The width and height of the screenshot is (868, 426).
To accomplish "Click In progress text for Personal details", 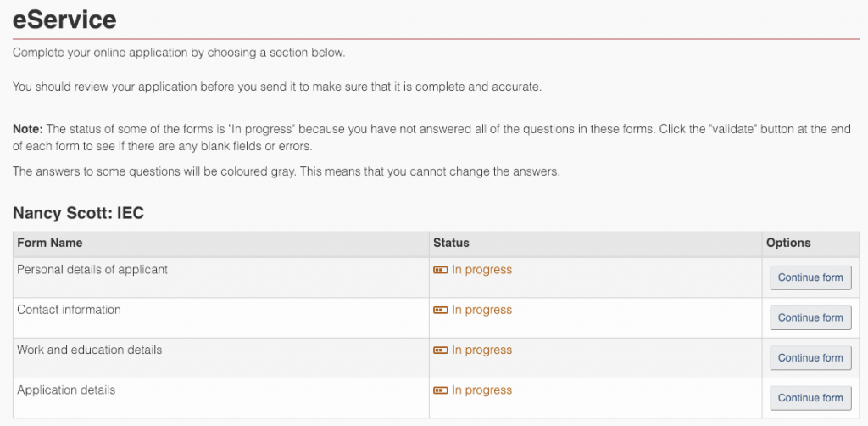I will (x=481, y=270).
